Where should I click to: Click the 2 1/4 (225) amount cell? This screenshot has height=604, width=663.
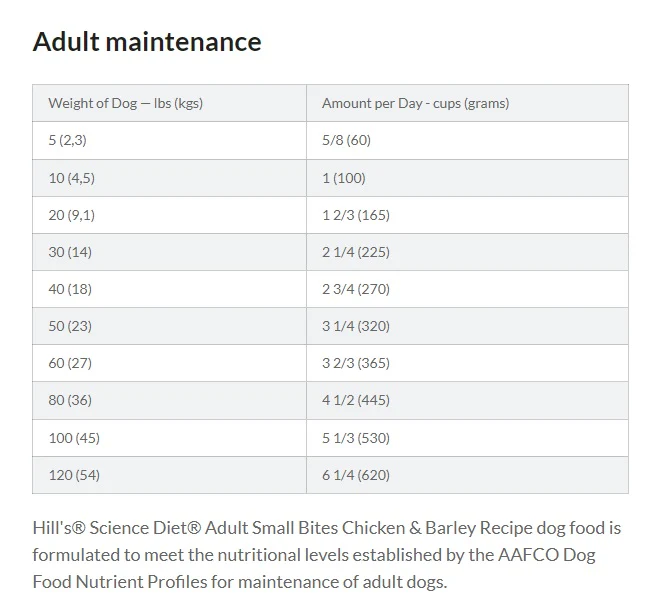point(467,252)
